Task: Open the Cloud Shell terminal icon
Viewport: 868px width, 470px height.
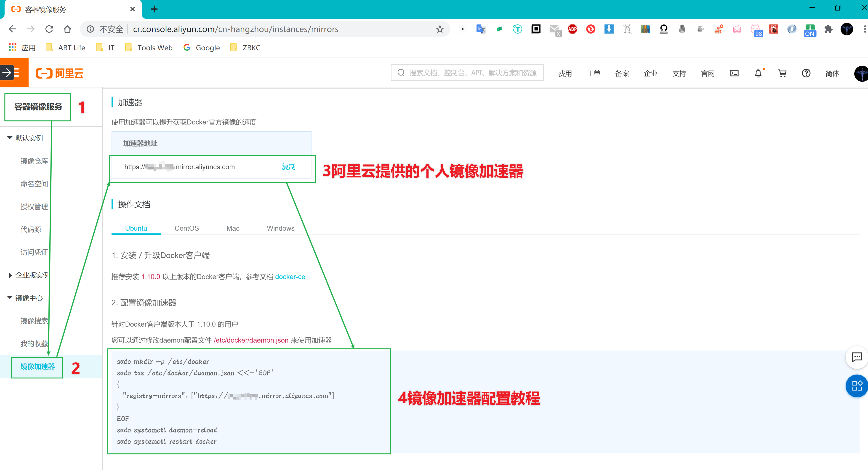Action: pyautogui.click(x=734, y=73)
